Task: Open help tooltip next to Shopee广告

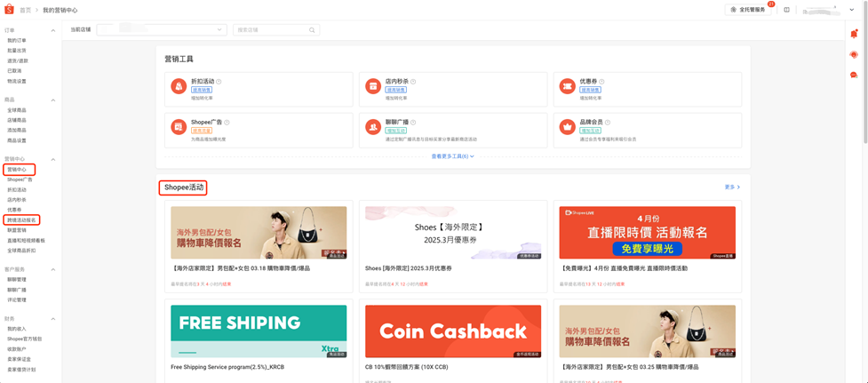Action: 227,123
